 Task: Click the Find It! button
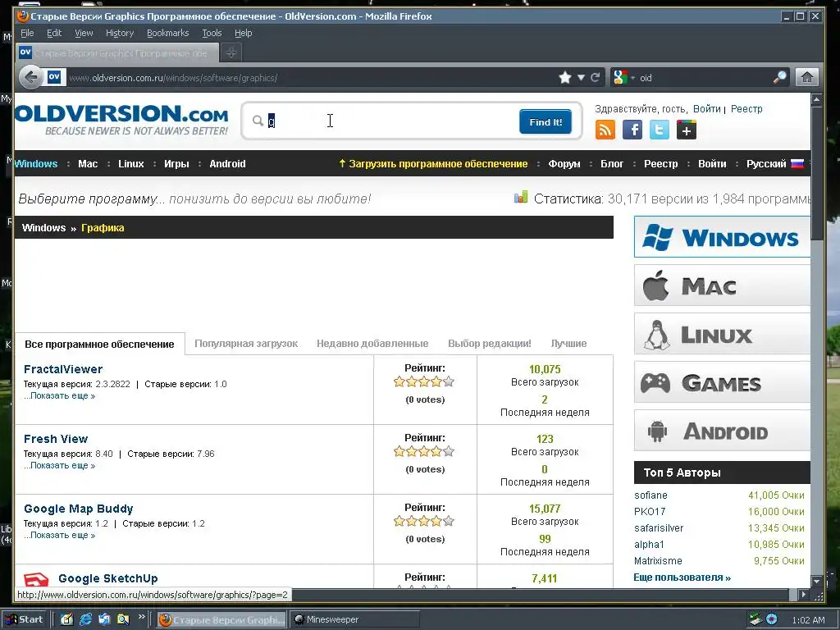click(x=546, y=121)
